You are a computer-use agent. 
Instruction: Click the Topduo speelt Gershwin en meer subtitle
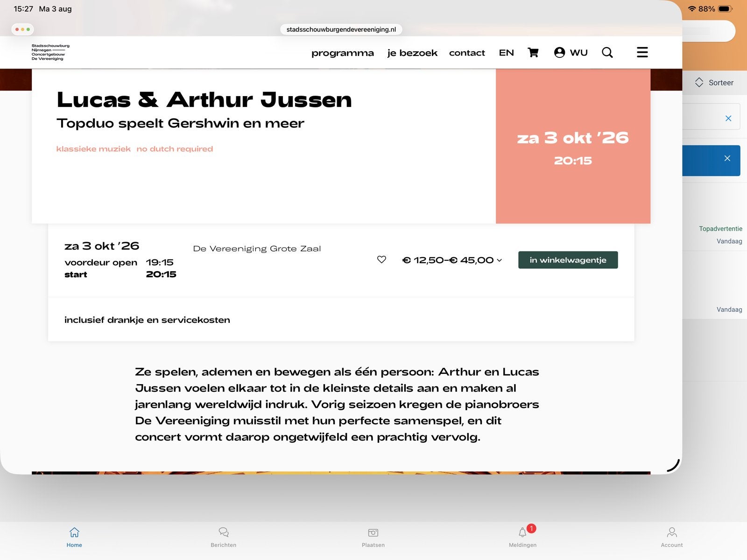180,123
